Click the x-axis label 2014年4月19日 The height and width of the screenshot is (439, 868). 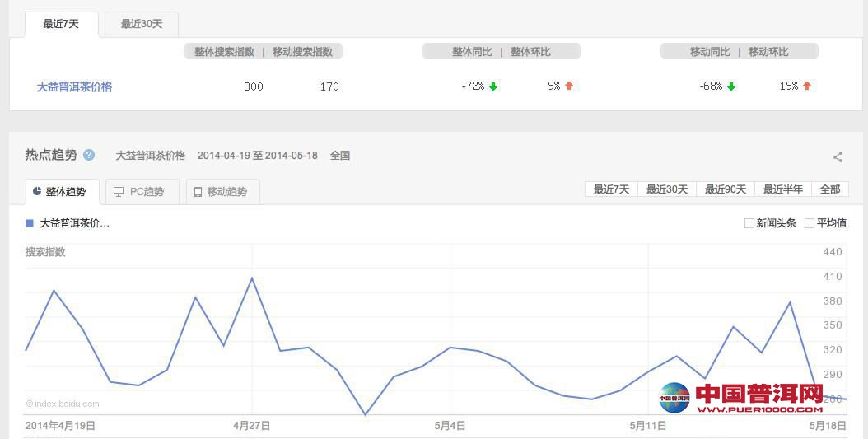coord(60,426)
